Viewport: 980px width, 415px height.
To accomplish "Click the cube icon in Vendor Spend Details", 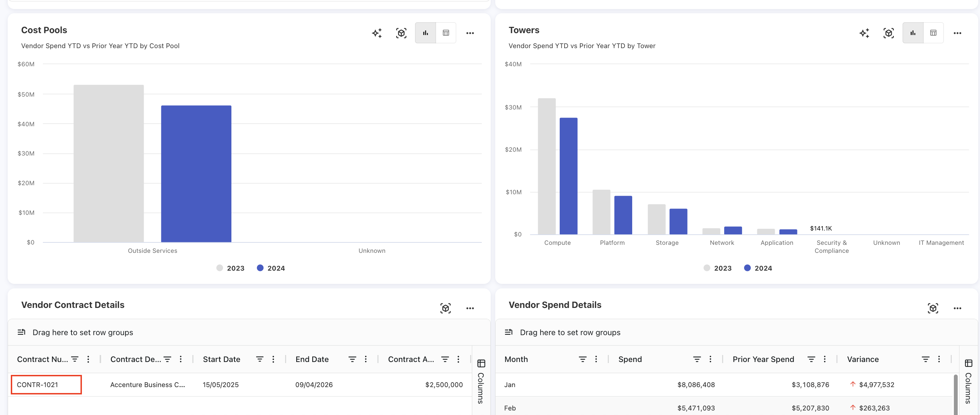I will 933,308.
